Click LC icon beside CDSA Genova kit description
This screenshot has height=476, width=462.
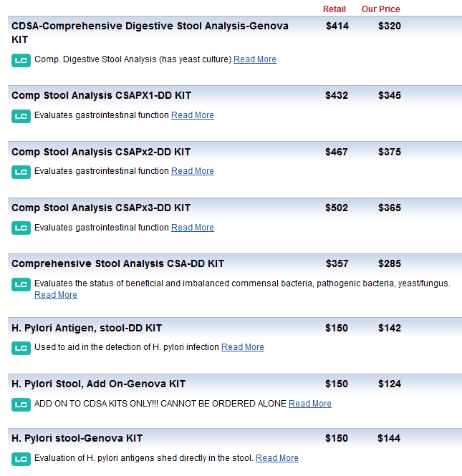coord(21,60)
